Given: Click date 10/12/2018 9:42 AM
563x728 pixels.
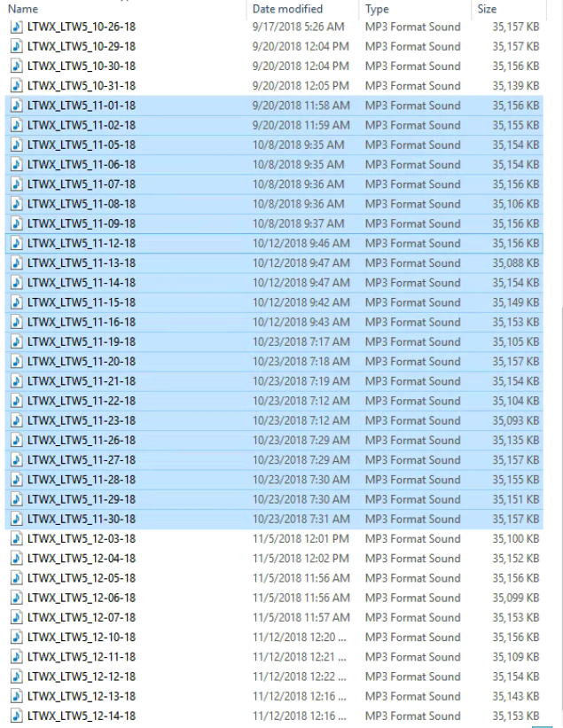Looking at the screenshot, I should pyautogui.click(x=301, y=302).
